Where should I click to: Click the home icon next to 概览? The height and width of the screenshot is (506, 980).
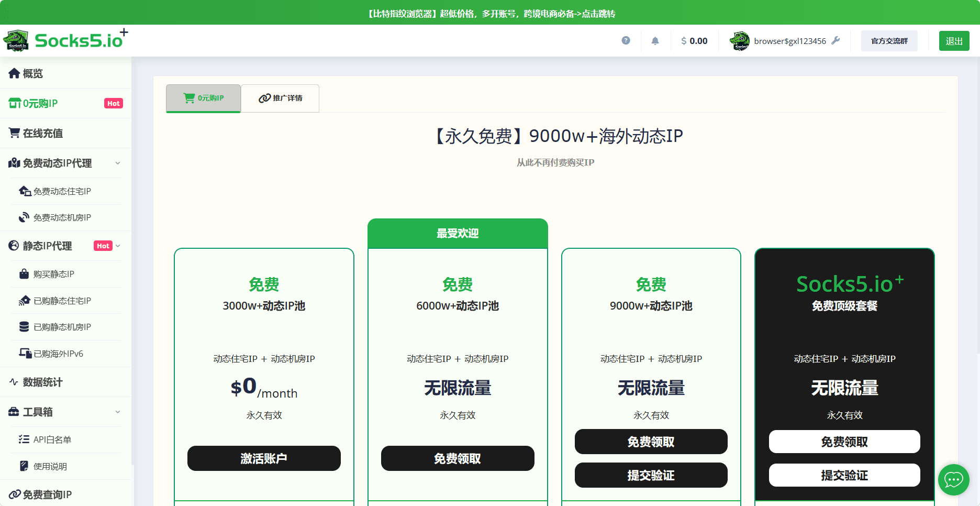(x=14, y=73)
